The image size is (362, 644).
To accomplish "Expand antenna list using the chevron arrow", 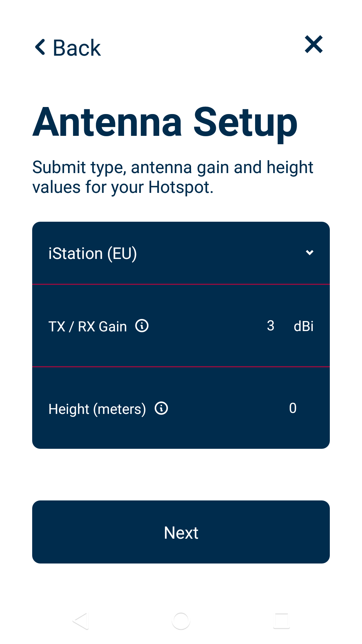I will [x=310, y=253].
